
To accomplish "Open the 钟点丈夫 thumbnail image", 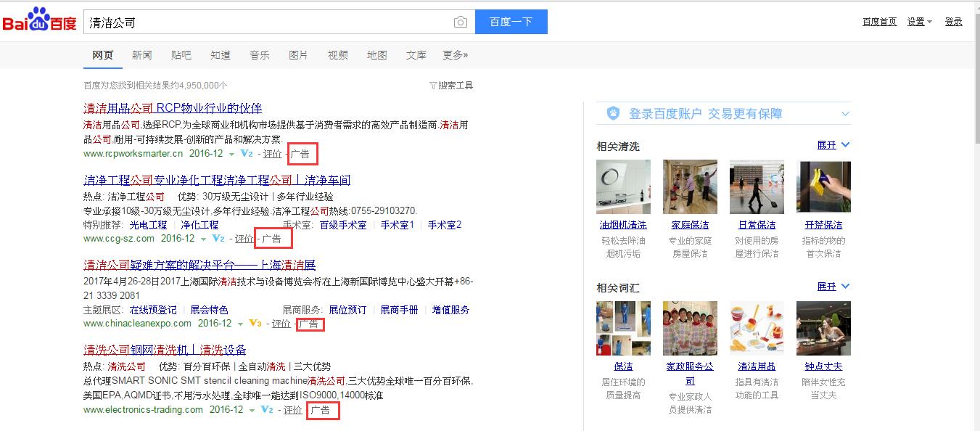I will (823, 328).
